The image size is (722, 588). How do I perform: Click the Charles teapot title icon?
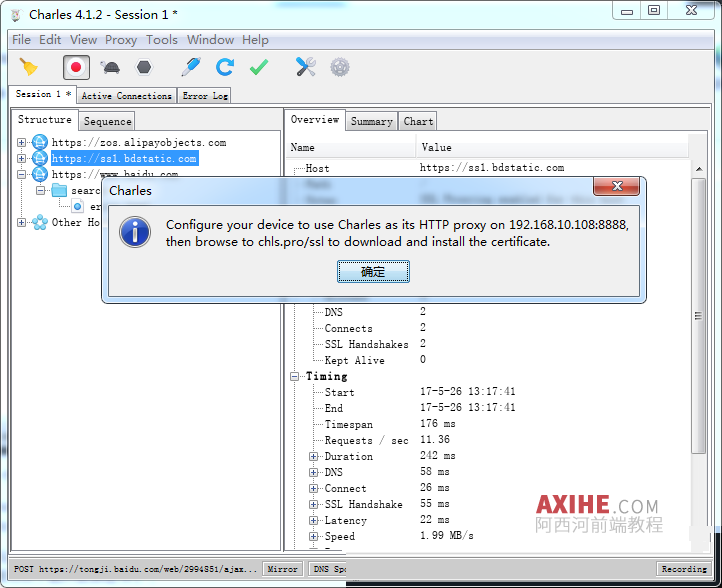coord(16,15)
